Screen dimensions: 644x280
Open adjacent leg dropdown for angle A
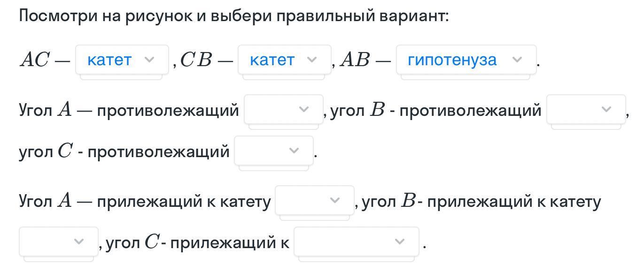point(314,200)
